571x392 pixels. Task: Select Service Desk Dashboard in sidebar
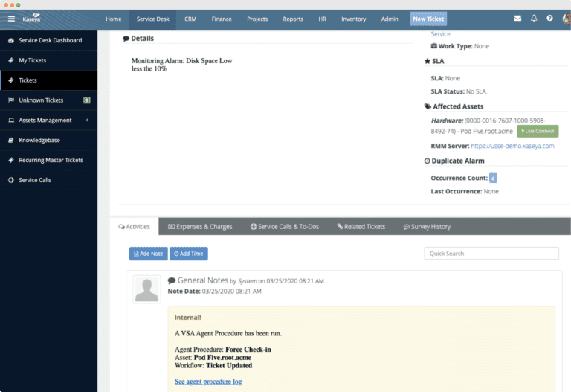point(49,40)
